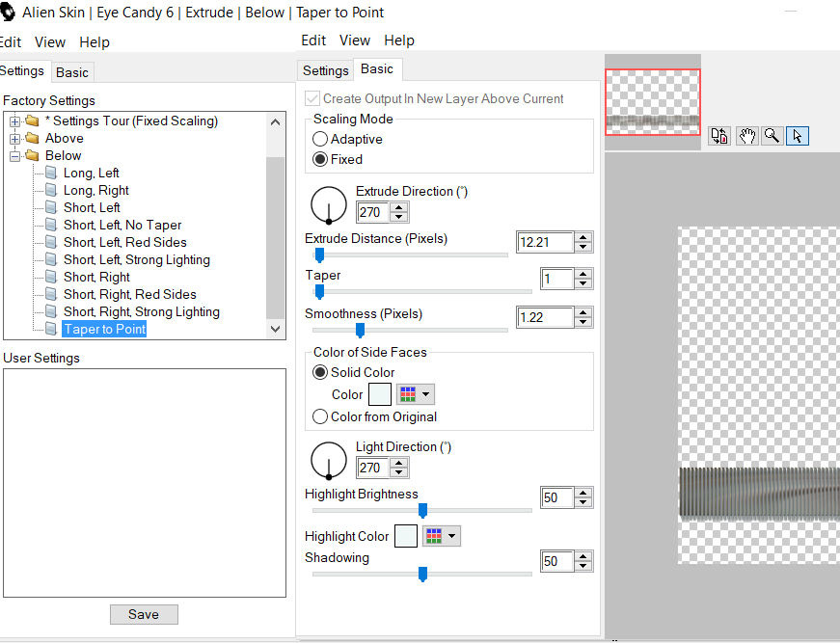Click the Short, Right preset document icon
This screenshot has height=643, width=840.
click(51, 277)
